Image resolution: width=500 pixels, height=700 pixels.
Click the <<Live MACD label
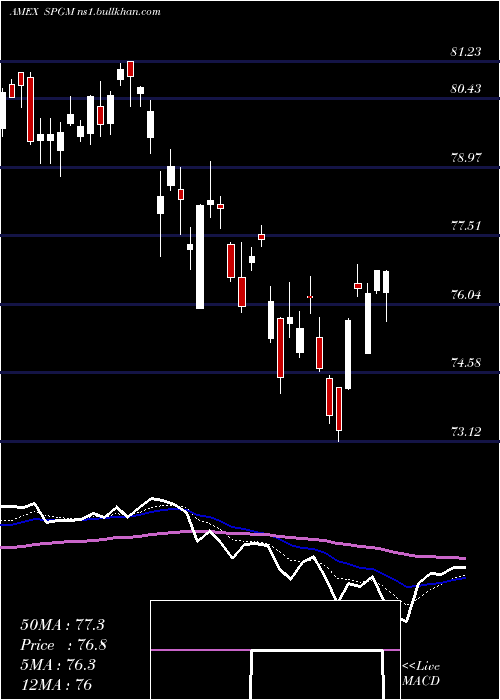pyautogui.click(x=421, y=674)
